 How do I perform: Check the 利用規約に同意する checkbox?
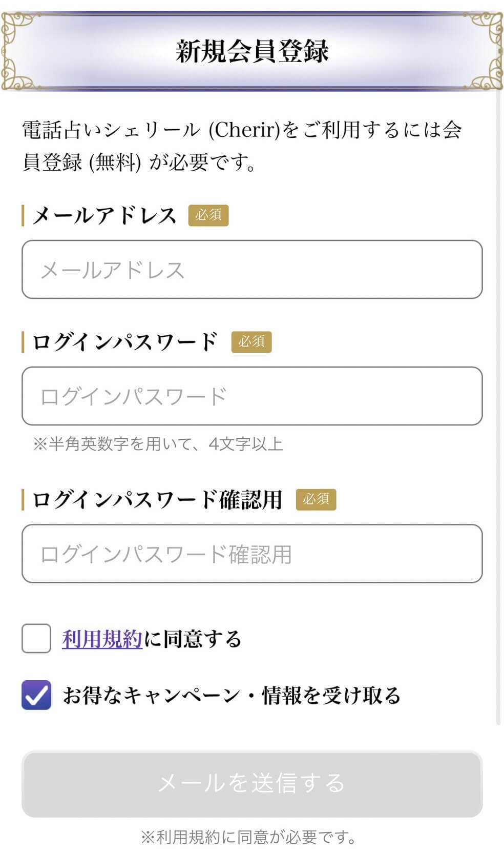click(x=36, y=639)
